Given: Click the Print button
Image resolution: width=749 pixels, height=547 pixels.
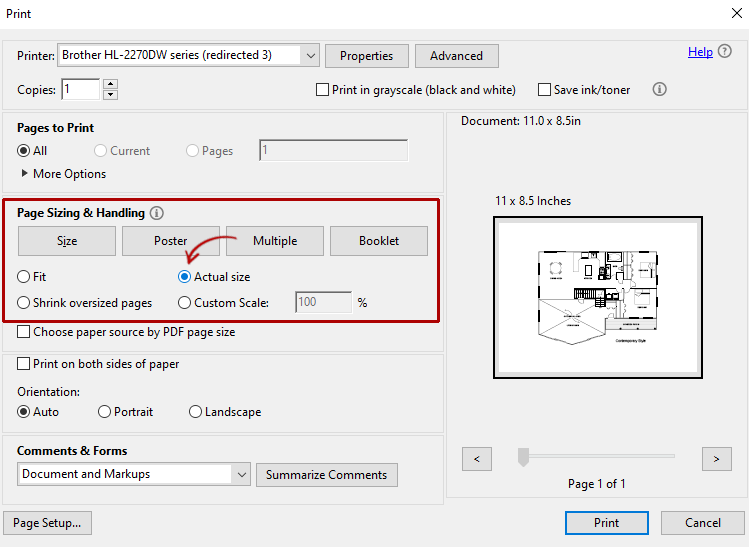Looking at the screenshot, I should click(x=606, y=523).
